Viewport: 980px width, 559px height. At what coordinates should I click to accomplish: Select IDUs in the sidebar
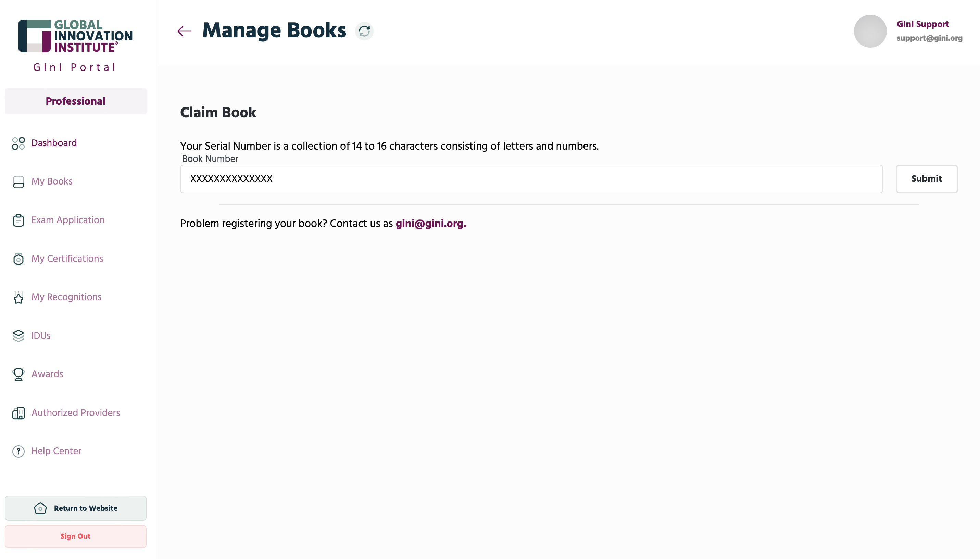[x=41, y=336]
